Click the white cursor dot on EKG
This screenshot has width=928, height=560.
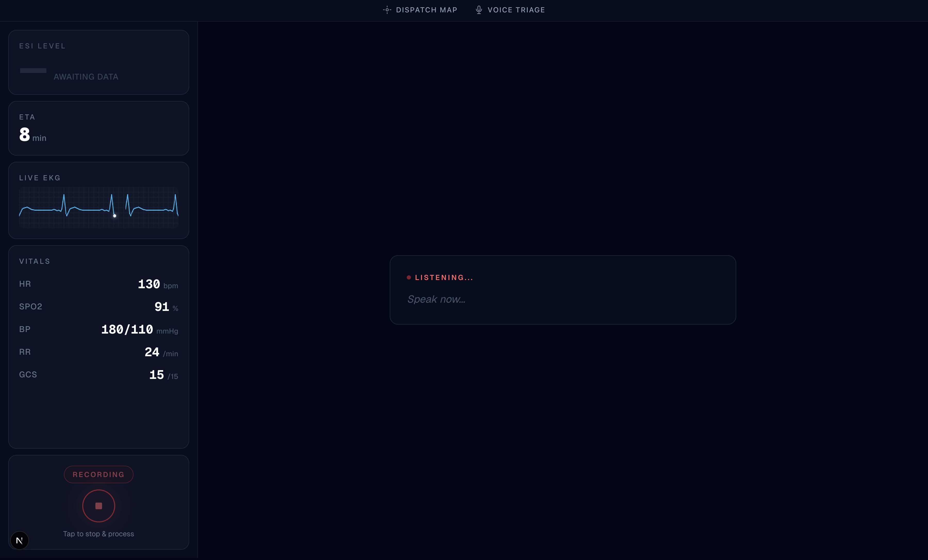[x=114, y=216]
